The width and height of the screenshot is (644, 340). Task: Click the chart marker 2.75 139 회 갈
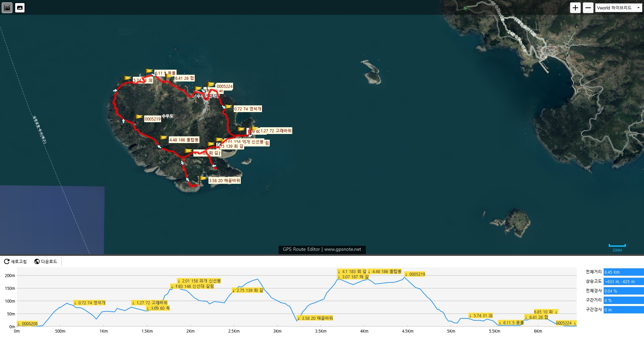(248, 290)
